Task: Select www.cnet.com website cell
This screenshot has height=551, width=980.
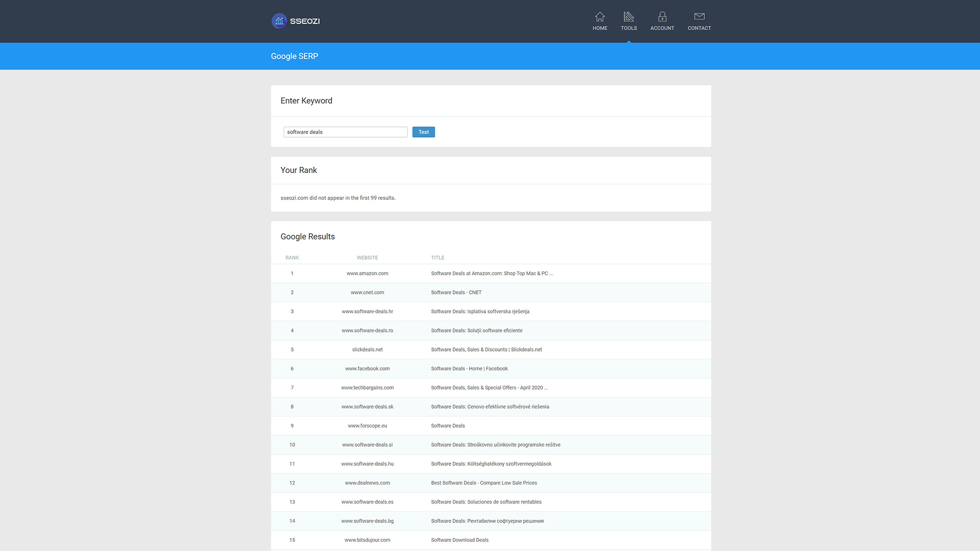Action: pos(367,292)
